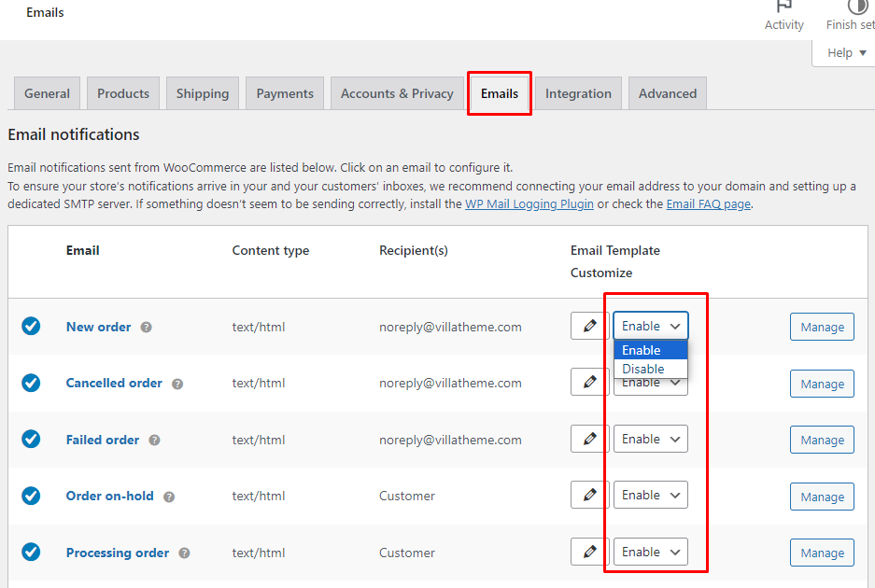Click the Recipient(s) column header

[x=414, y=250]
